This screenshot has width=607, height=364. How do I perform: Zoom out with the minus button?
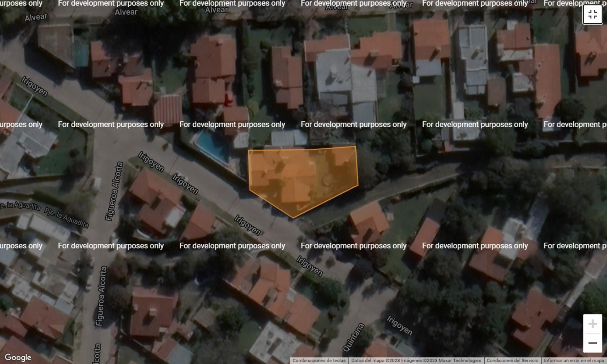(x=592, y=343)
